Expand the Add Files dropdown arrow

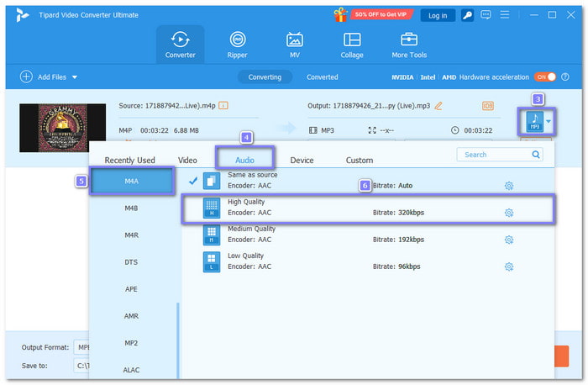pyautogui.click(x=74, y=76)
